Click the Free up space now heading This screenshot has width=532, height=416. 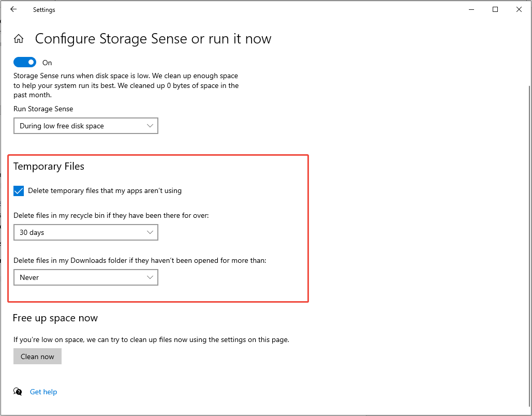point(55,318)
